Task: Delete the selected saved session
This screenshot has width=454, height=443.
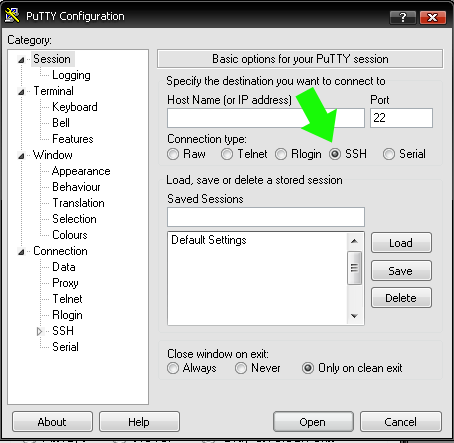Action: pos(401,298)
